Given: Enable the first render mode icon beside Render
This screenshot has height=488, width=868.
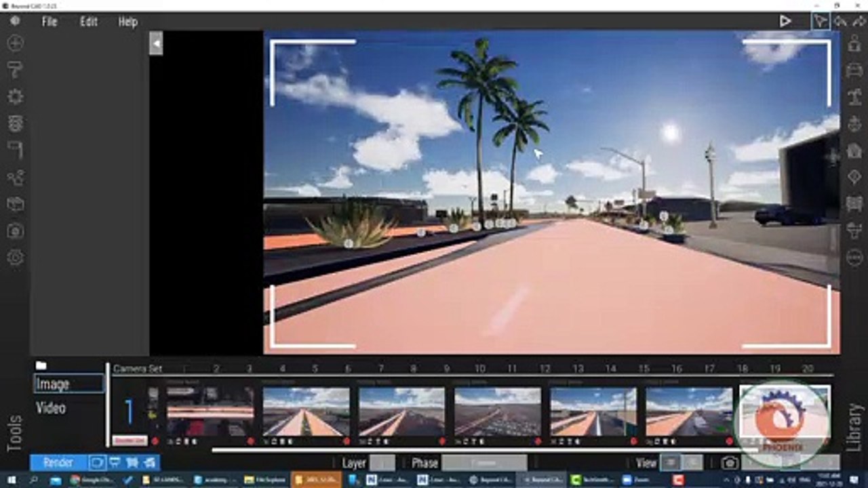Looking at the screenshot, I should [x=98, y=463].
